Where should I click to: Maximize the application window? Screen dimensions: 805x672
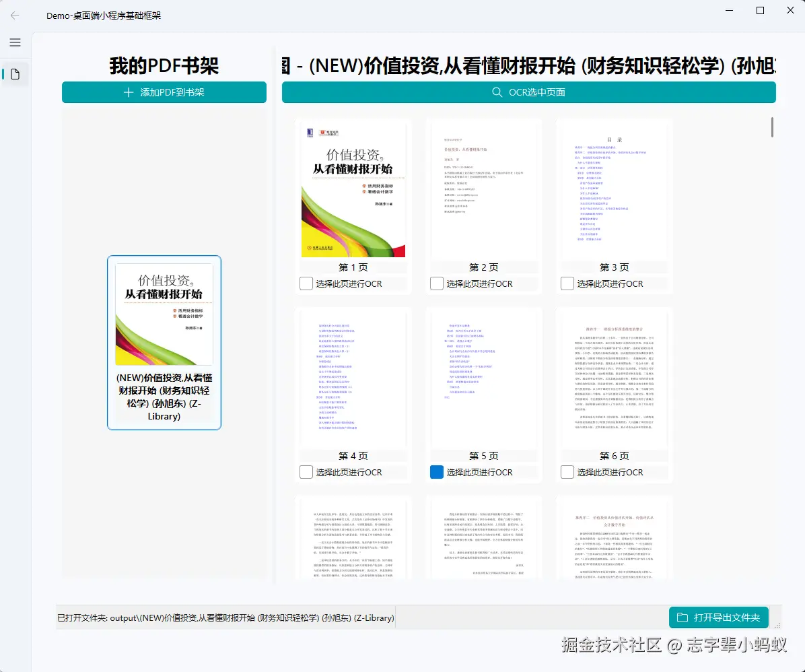coord(761,10)
